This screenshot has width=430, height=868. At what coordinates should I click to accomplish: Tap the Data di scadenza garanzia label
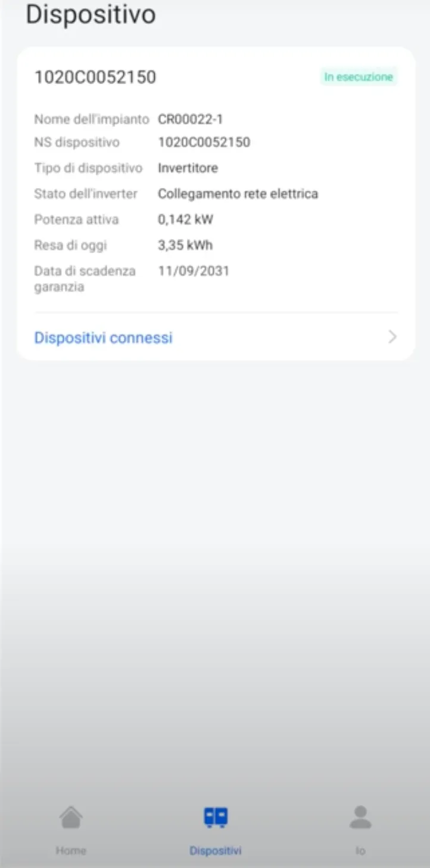point(85,278)
